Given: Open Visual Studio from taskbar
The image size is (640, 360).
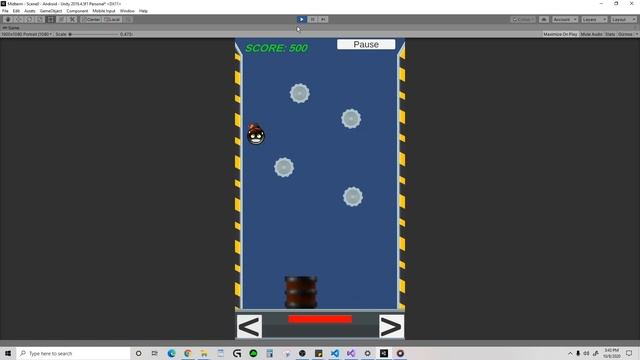Looking at the screenshot, I should point(351,353).
